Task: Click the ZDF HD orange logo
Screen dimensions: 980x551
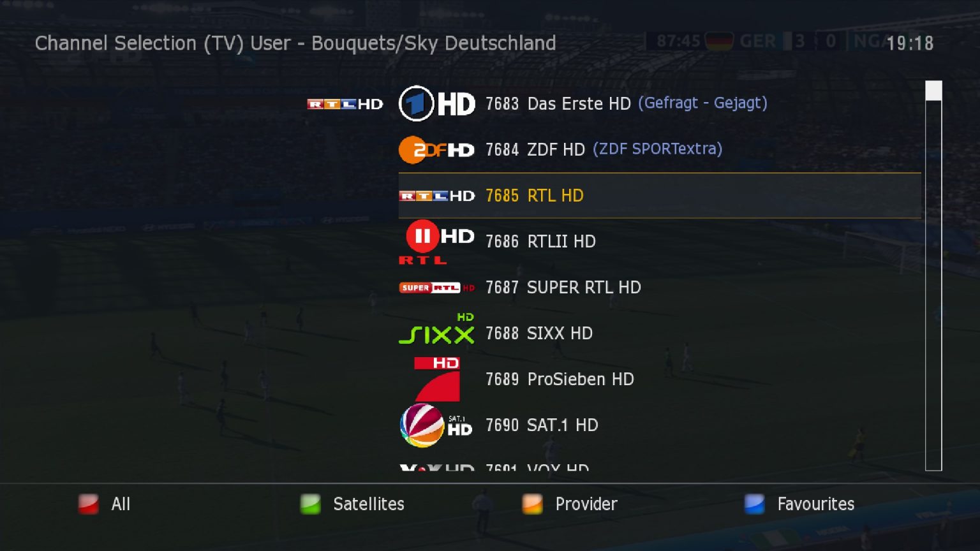Action: 437,150
